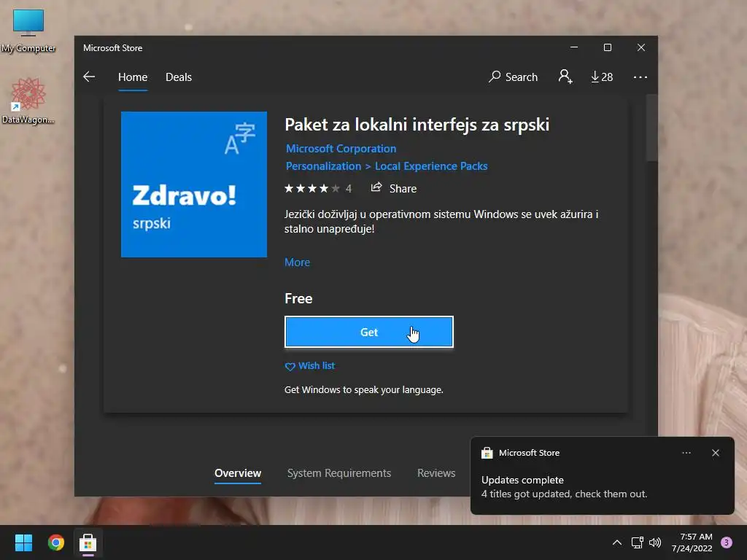Select the DataWagon desktop shortcut
The width and height of the screenshot is (747, 560).
click(28, 101)
